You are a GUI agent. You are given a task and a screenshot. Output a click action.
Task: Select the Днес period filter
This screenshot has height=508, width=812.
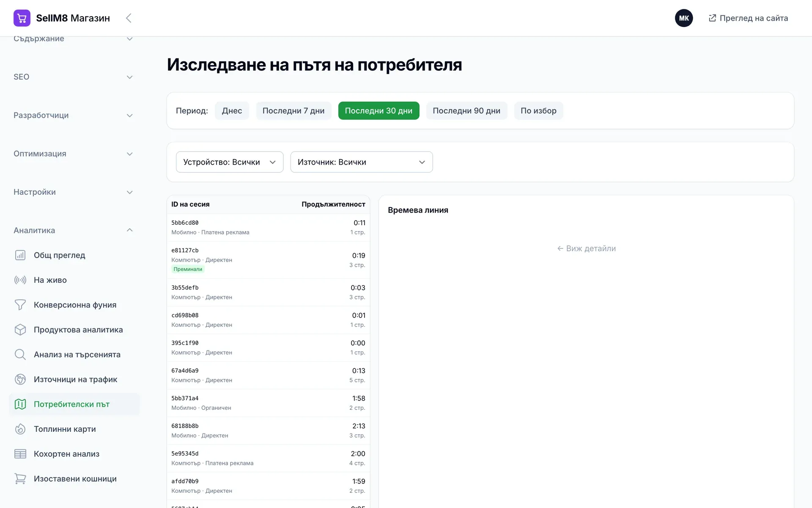(232, 111)
